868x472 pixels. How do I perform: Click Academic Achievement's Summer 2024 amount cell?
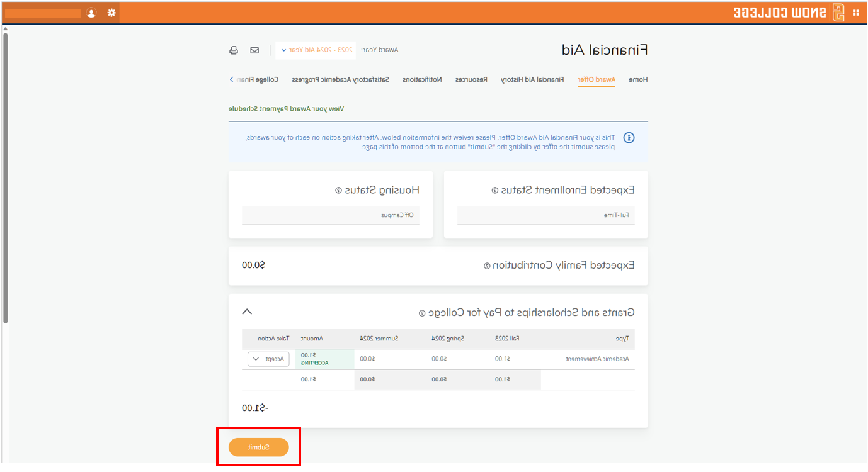[x=367, y=359]
